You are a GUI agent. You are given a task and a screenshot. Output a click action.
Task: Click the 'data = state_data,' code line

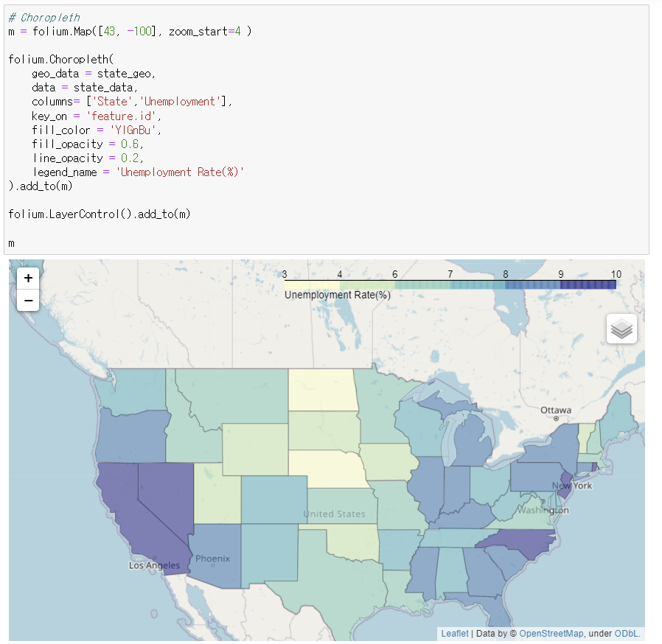tap(85, 88)
